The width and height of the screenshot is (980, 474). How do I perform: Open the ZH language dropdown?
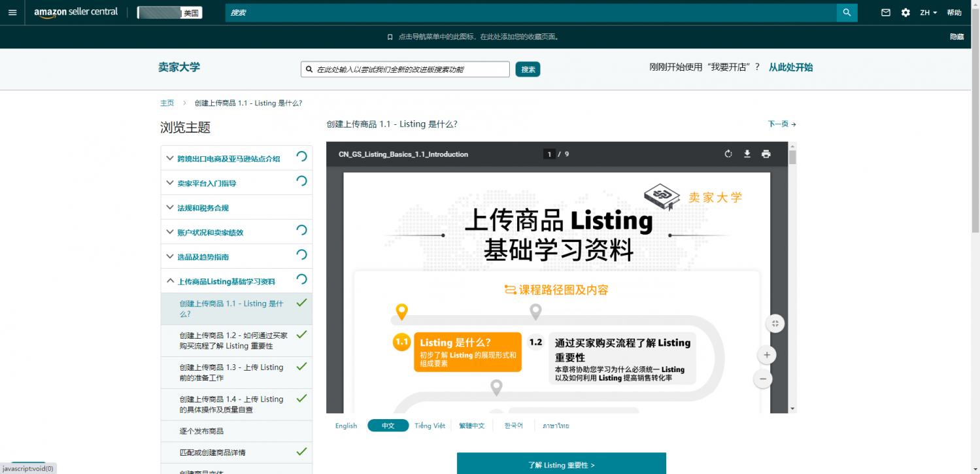click(x=928, y=12)
